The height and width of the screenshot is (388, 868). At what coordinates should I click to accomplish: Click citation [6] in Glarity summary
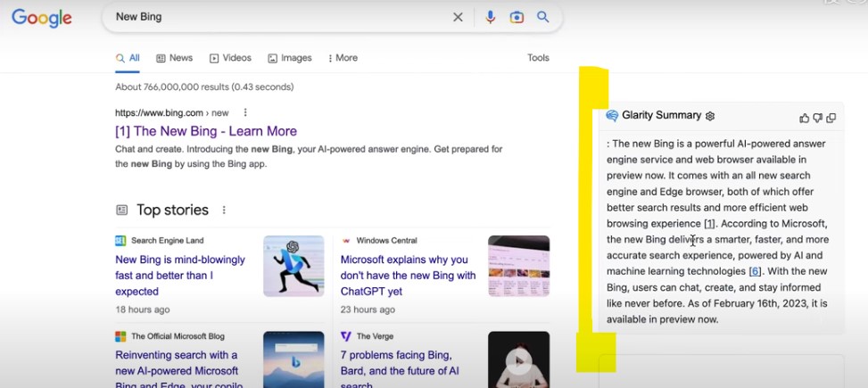755,271
